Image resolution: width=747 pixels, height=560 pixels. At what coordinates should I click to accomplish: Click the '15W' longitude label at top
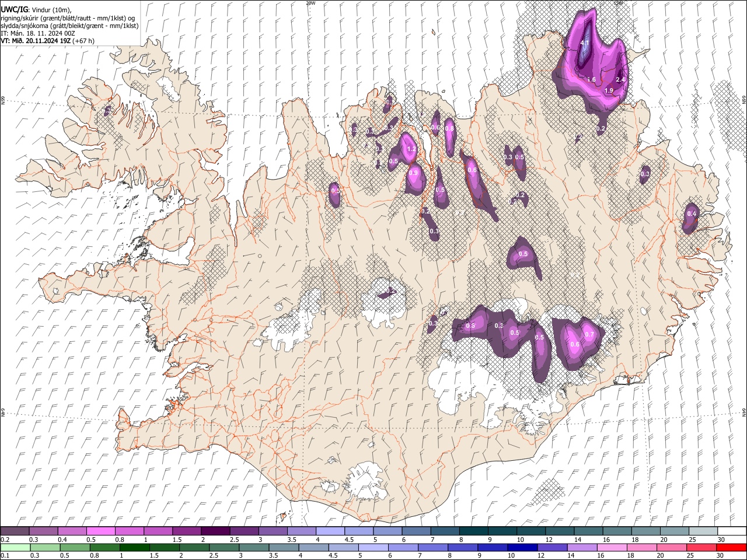point(619,3)
